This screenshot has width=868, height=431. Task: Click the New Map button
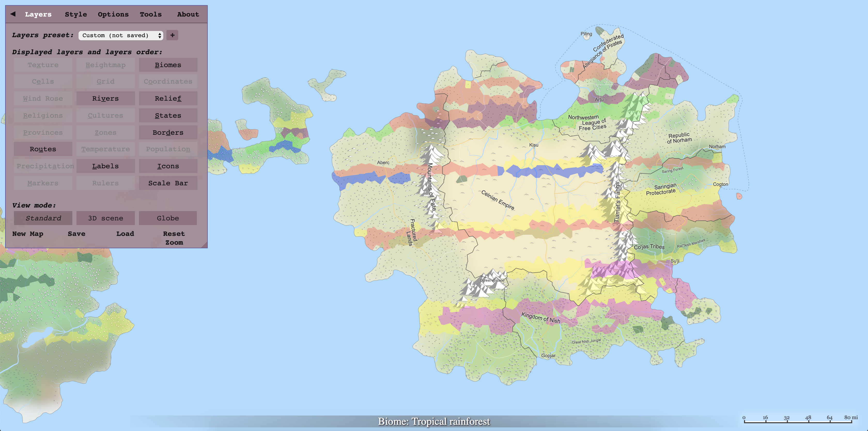(x=28, y=234)
